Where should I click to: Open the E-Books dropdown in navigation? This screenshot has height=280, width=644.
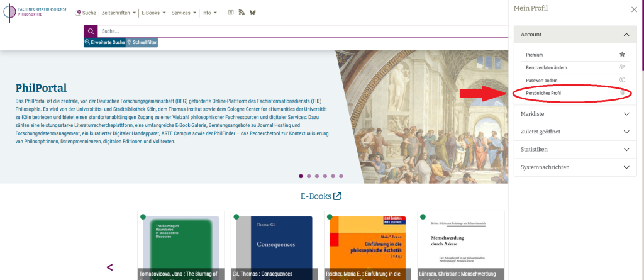point(153,13)
